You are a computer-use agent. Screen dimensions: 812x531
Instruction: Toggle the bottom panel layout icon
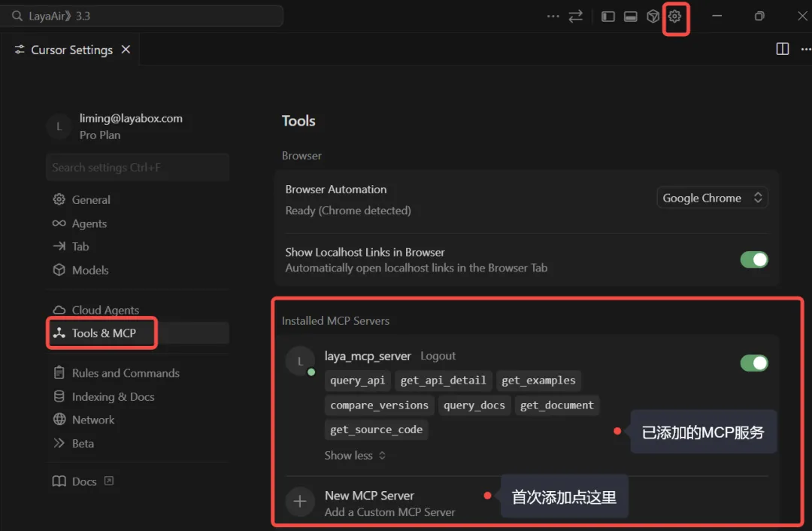631,17
